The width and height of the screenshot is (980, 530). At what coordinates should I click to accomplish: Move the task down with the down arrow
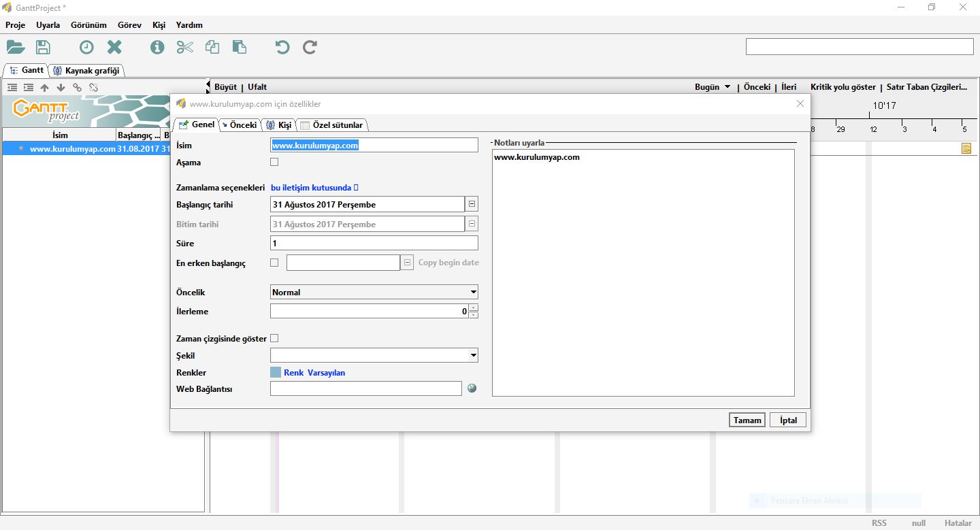tap(61, 87)
